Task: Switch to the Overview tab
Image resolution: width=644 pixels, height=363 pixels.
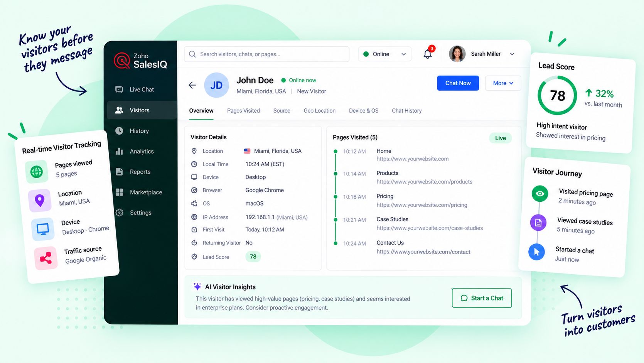Action: 201,111
